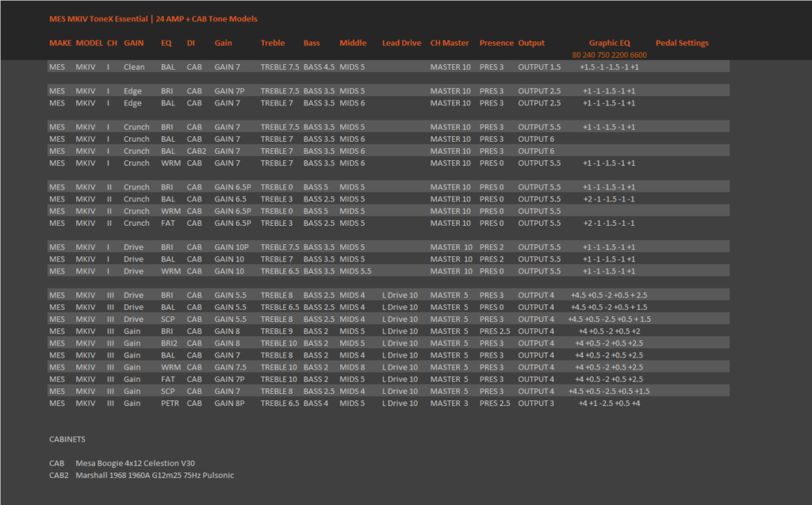Click the 'TREBLE 9' cell

(x=277, y=331)
